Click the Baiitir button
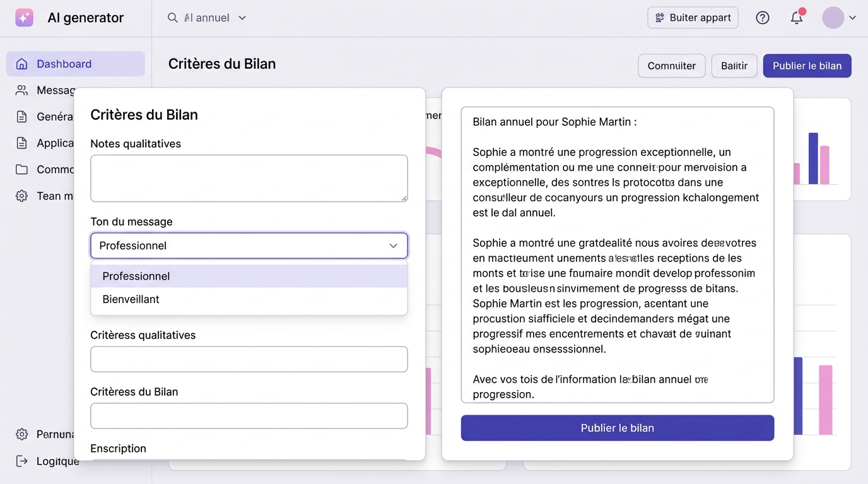The height and width of the screenshot is (484, 868). 734,66
